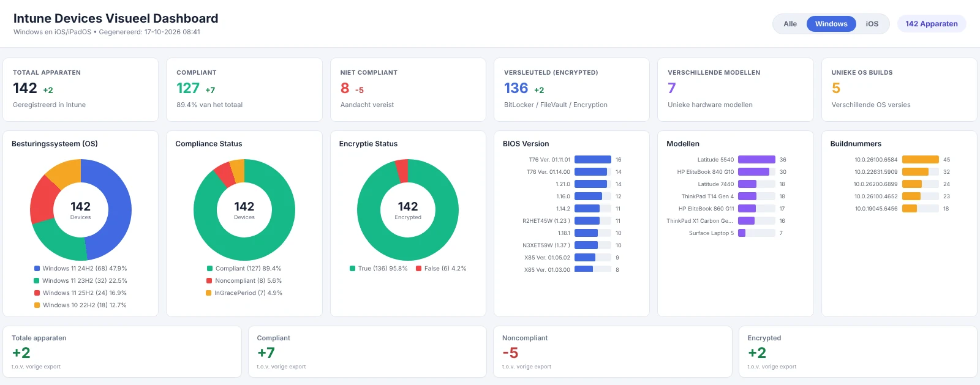Click the 142 Apparaten badge
The height and width of the screenshot is (385, 980).
(932, 24)
